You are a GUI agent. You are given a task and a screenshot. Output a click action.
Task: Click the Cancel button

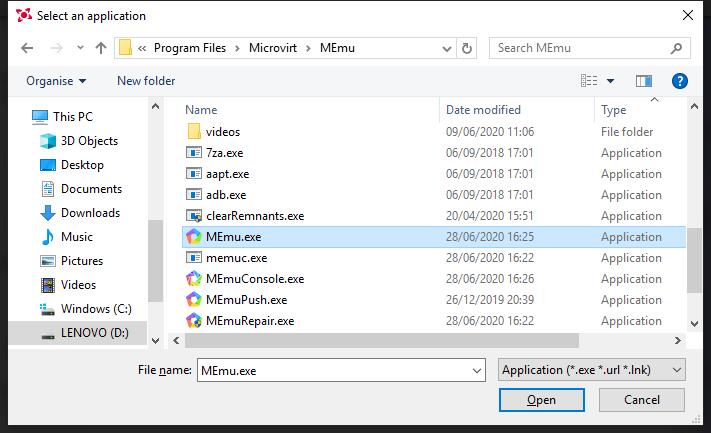click(x=642, y=400)
